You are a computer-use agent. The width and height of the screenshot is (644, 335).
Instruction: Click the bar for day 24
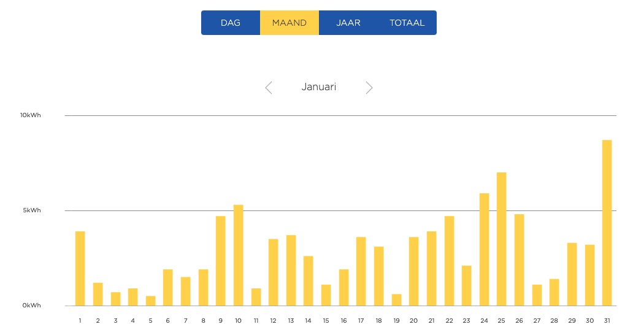[484, 249]
